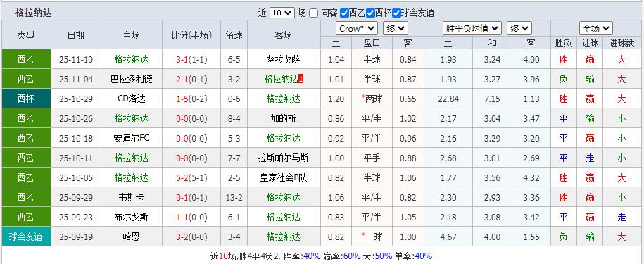The image size is (644, 264).
Task: Click the 韦斯卡 home team name
Action: coord(132,198)
